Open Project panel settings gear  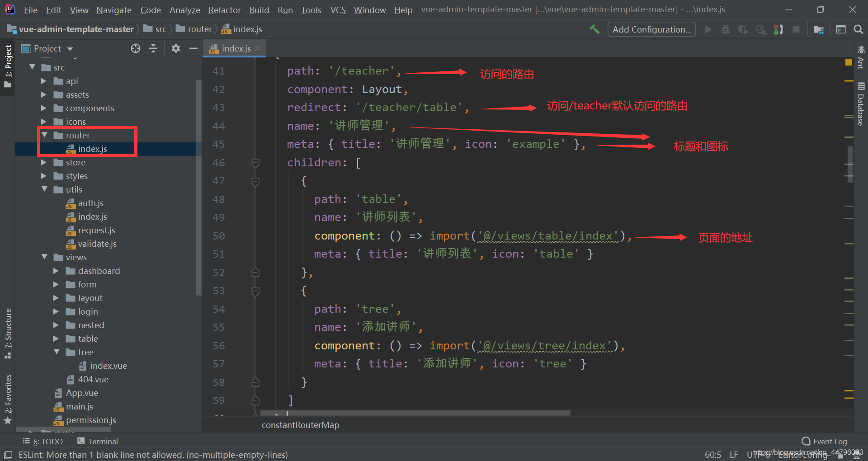coord(176,48)
